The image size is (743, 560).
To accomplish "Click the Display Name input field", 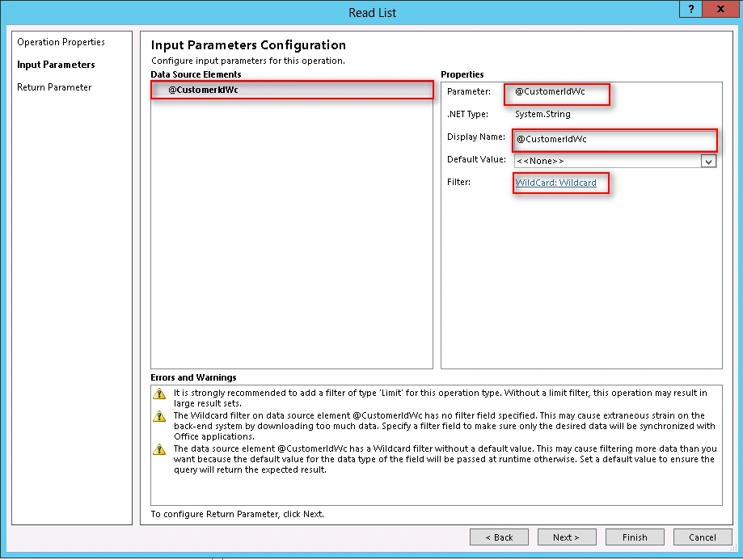I will click(x=614, y=139).
